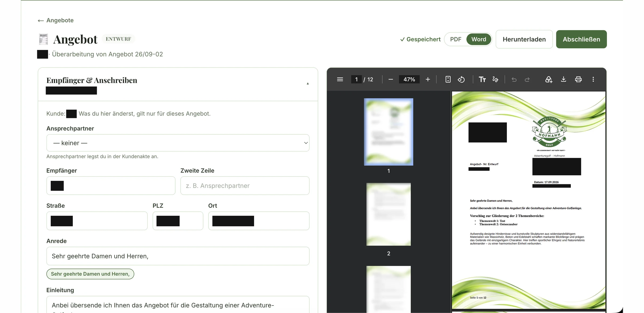Focus the Straße input field
The height and width of the screenshot is (313, 644).
pyautogui.click(x=97, y=221)
